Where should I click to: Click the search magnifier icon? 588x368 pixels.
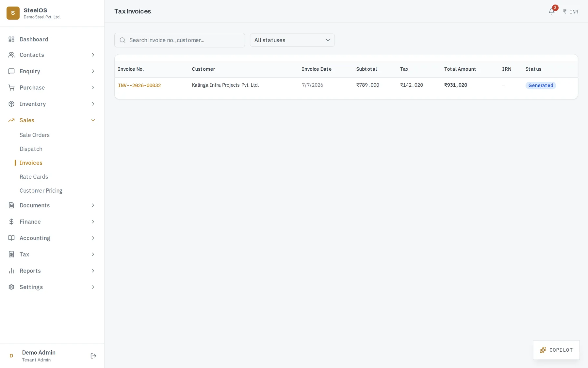coord(122,40)
